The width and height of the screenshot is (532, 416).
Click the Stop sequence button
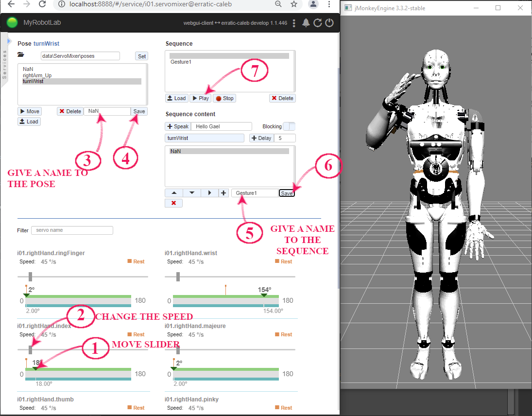pyautogui.click(x=224, y=98)
